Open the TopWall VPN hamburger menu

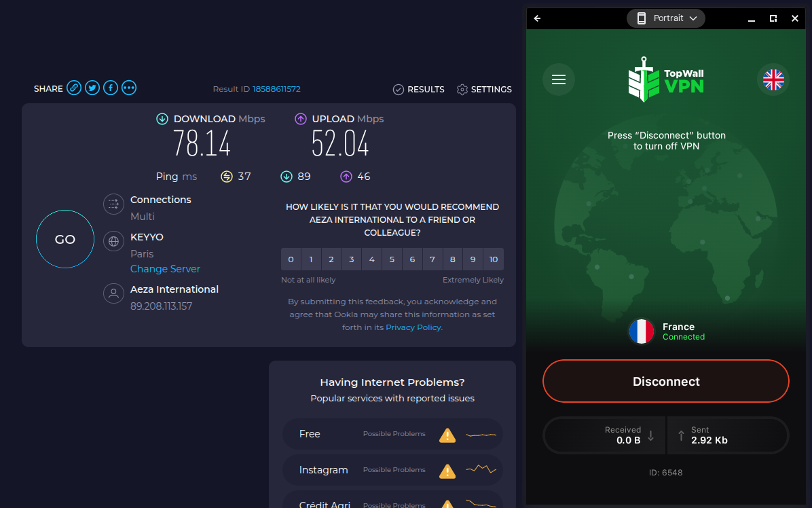click(x=559, y=79)
